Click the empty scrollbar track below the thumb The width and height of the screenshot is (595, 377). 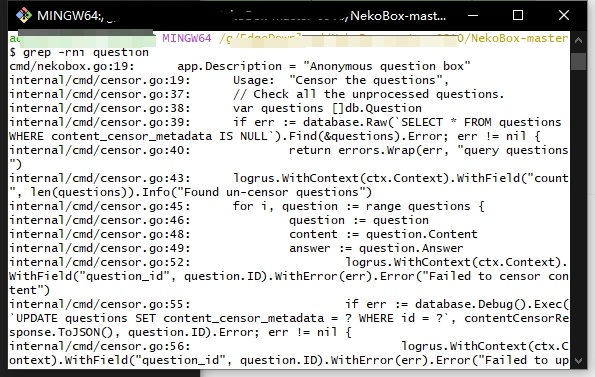click(x=578, y=212)
